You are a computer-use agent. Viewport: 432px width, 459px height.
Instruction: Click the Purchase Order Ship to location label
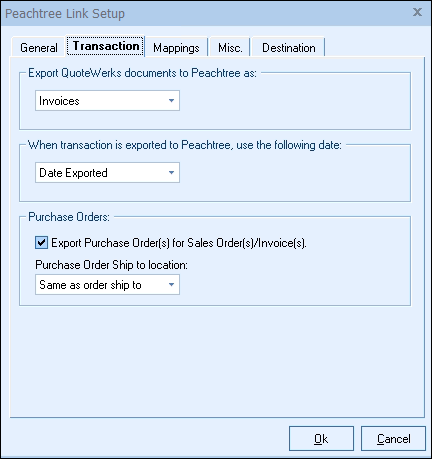click(111, 265)
